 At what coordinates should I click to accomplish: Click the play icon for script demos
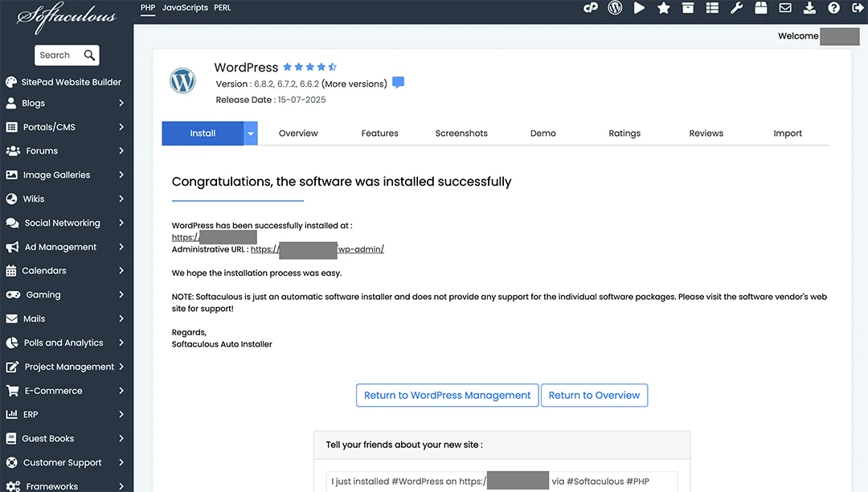[x=640, y=8]
